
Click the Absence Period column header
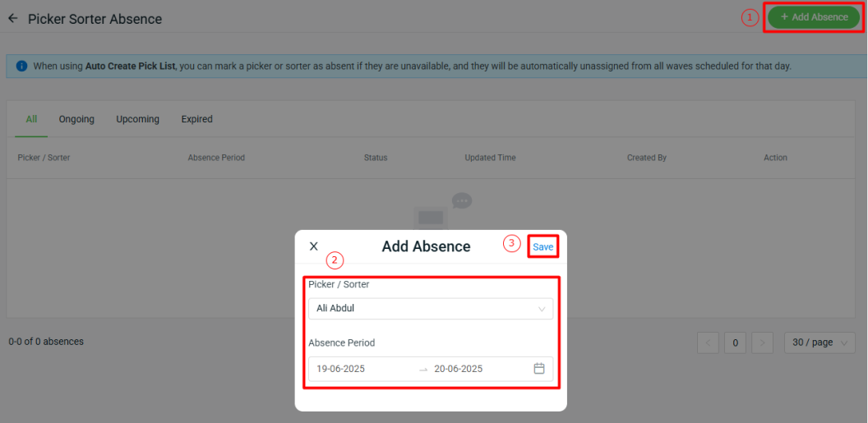pyautogui.click(x=216, y=158)
